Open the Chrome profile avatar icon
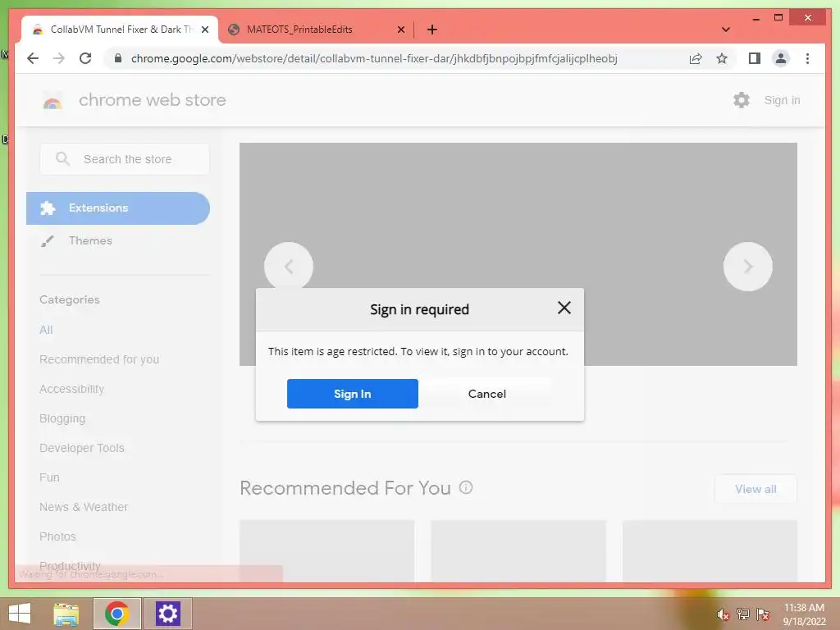 (x=781, y=58)
